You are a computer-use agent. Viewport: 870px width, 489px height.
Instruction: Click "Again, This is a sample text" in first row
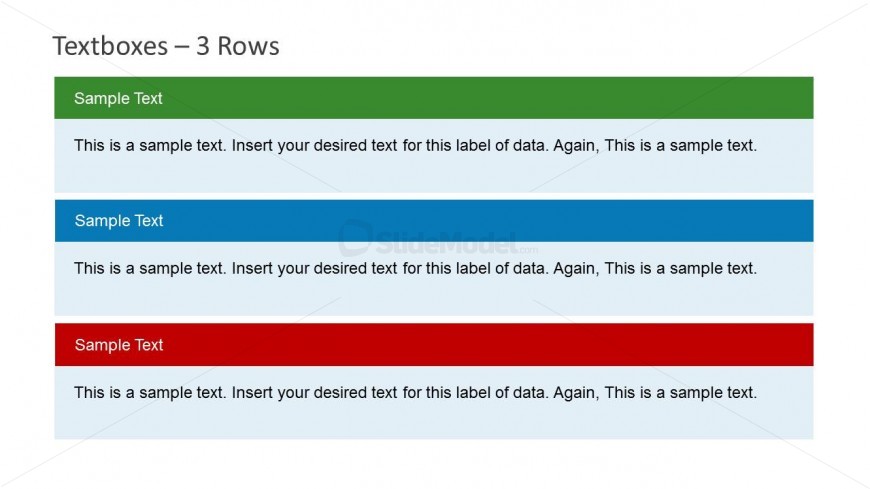[x=654, y=145]
